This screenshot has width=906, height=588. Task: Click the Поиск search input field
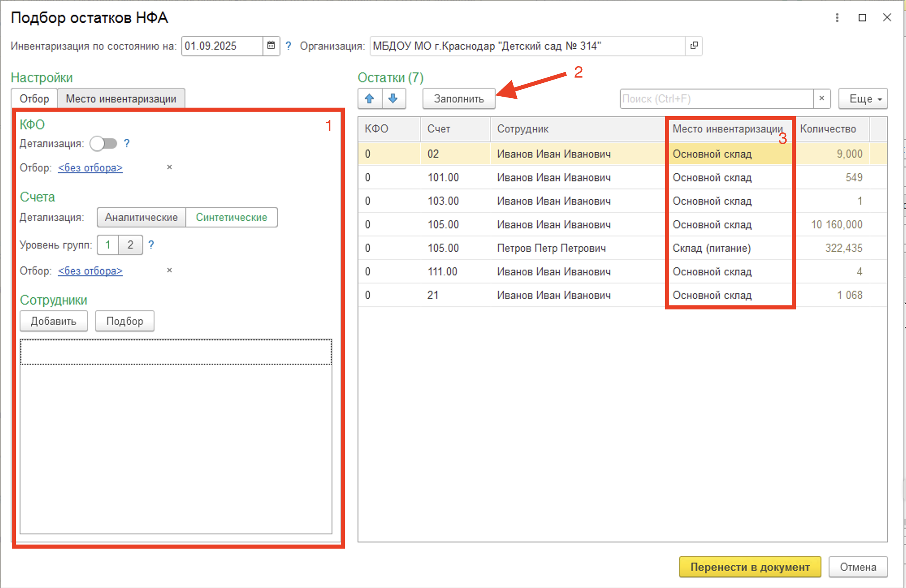click(716, 99)
